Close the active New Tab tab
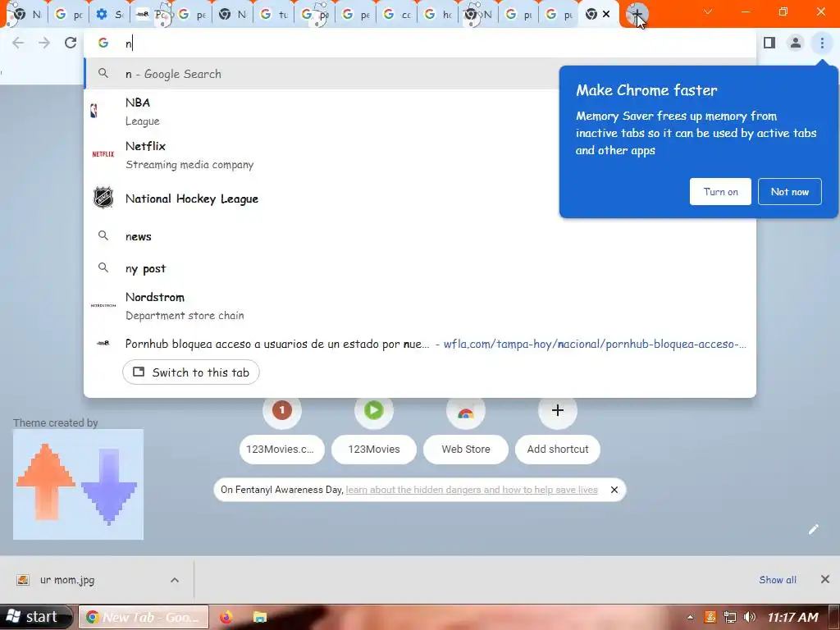 click(606, 15)
